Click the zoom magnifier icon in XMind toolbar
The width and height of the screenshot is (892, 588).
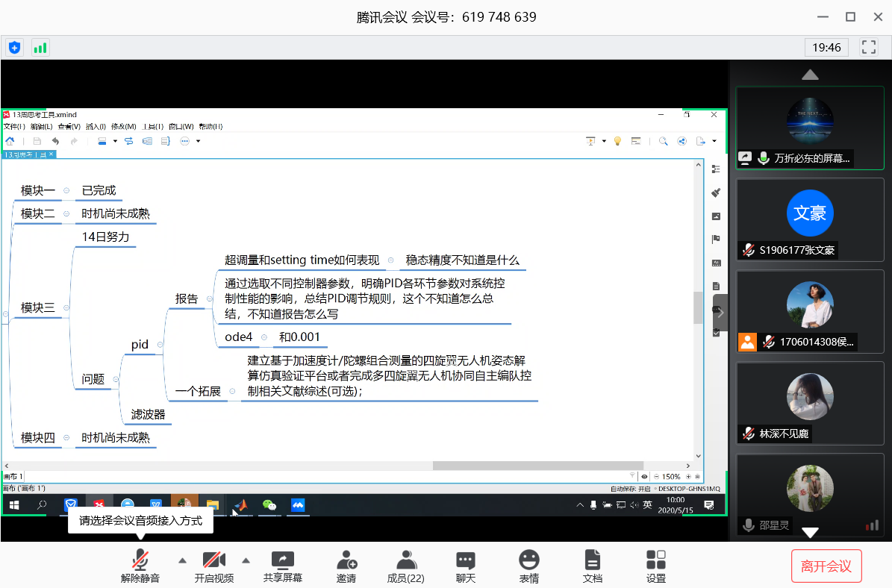coord(664,140)
